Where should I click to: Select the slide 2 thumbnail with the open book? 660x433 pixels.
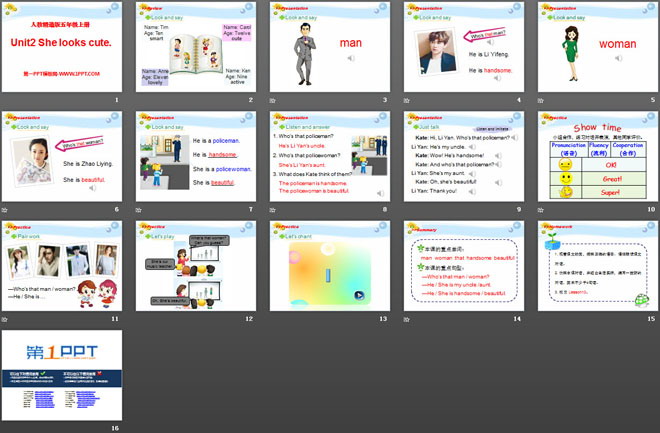(196, 46)
